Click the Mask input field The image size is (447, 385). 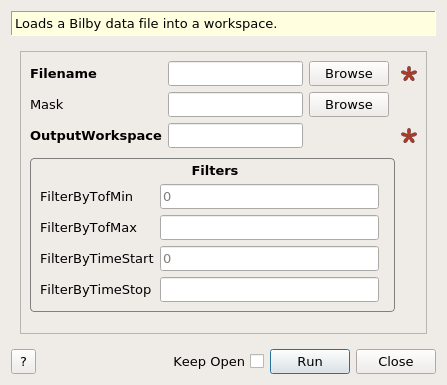[235, 105]
